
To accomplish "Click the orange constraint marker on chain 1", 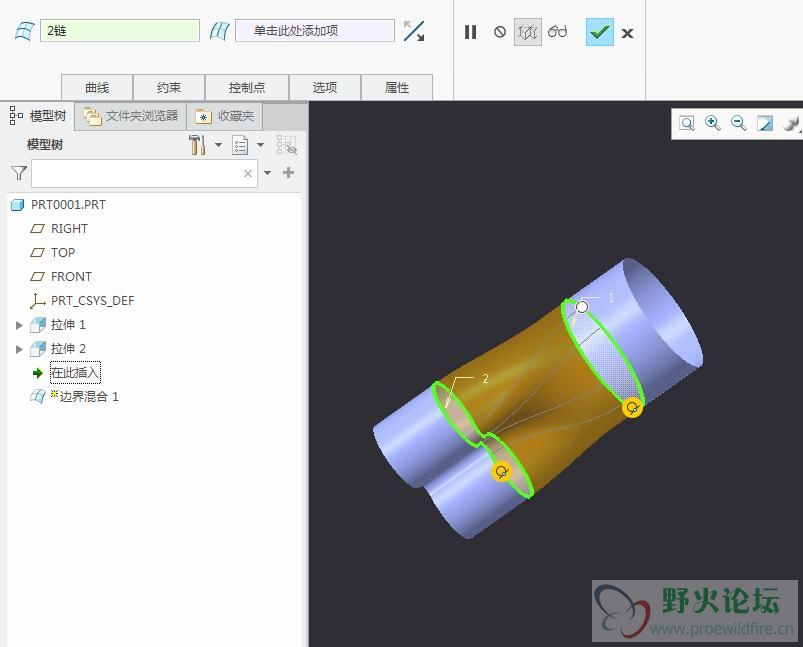I will 632,408.
